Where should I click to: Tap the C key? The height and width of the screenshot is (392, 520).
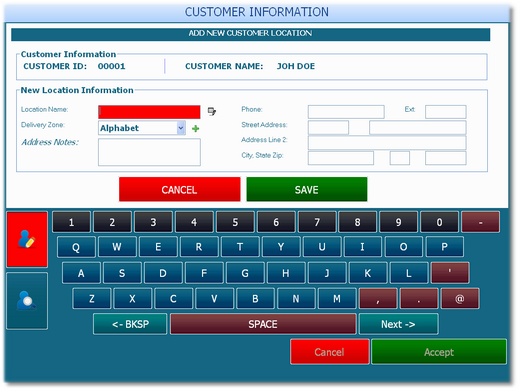pyautogui.click(x=173, y=298)
